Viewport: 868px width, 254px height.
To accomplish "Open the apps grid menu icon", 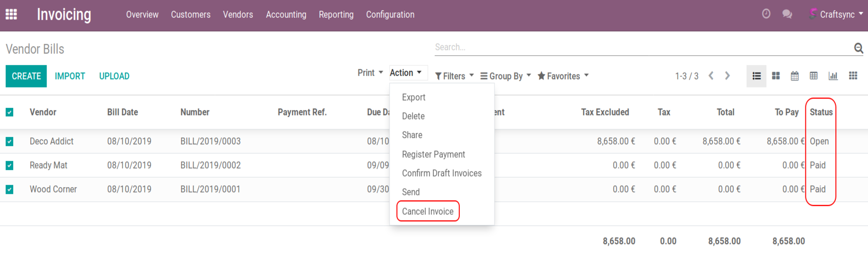I will 11,15.
